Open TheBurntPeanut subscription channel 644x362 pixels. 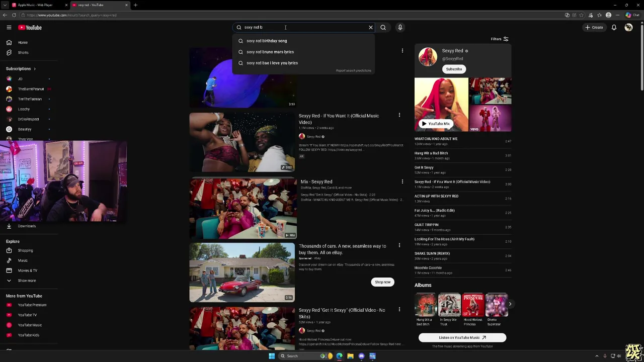click(x=30, y=89)
